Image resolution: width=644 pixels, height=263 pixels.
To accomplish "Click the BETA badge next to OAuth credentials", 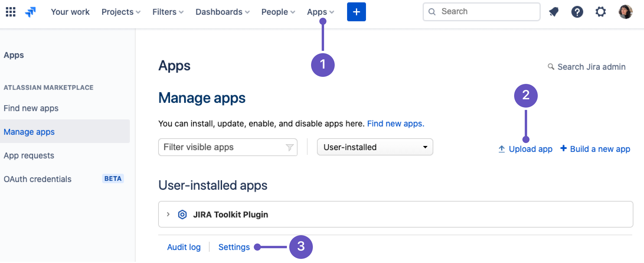I will point(113,178).
